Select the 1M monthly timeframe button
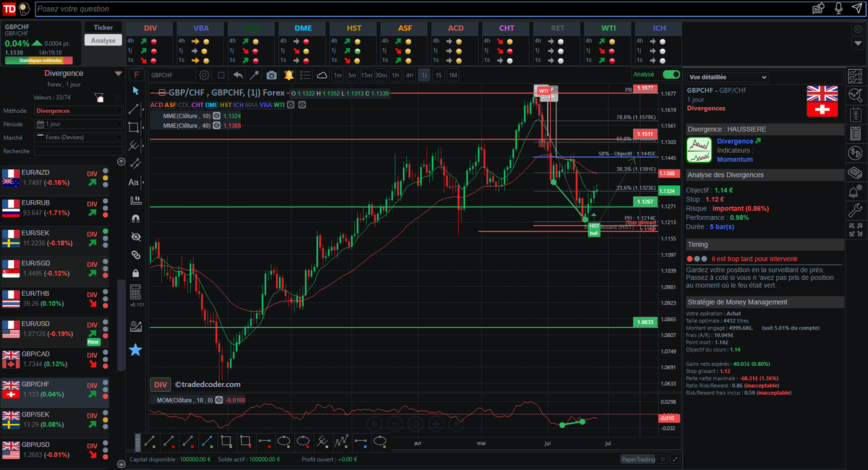Screen dimensions: 868x470 (453, 75)
